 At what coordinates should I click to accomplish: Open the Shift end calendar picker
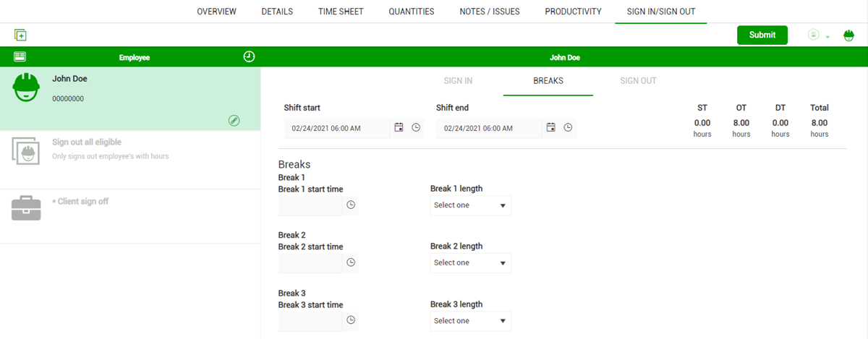tap(550, 127)
